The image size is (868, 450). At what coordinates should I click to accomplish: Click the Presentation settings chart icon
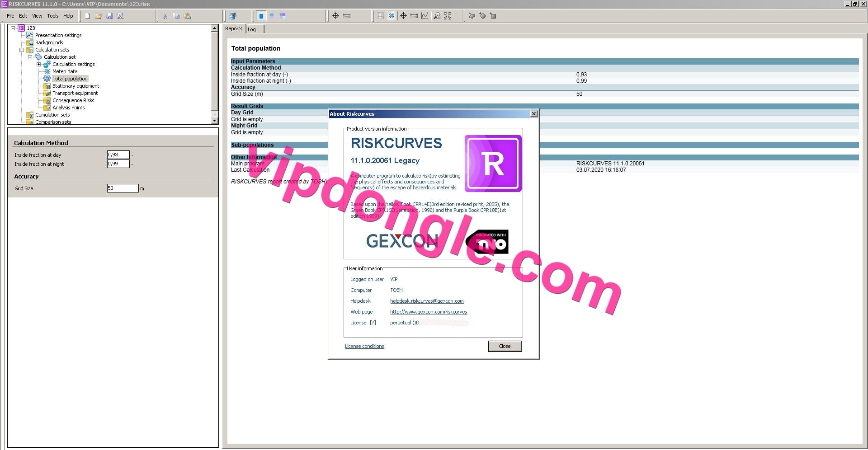30,35
